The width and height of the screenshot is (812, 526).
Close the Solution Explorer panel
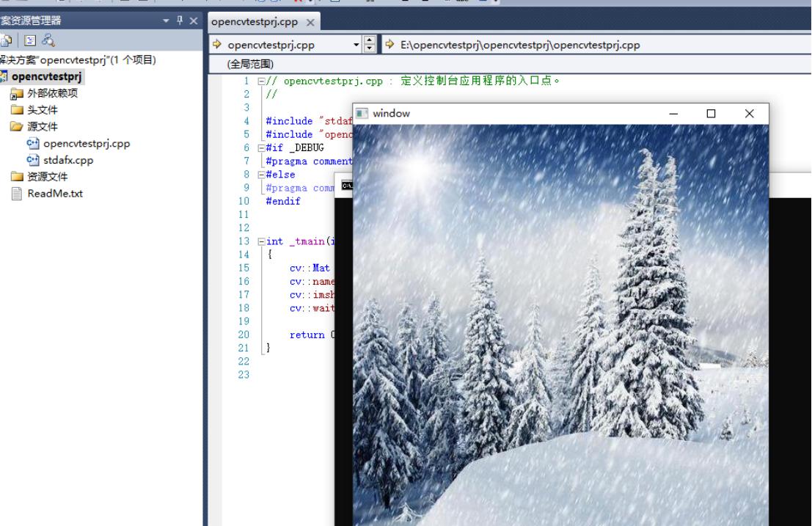pos(194,21)
